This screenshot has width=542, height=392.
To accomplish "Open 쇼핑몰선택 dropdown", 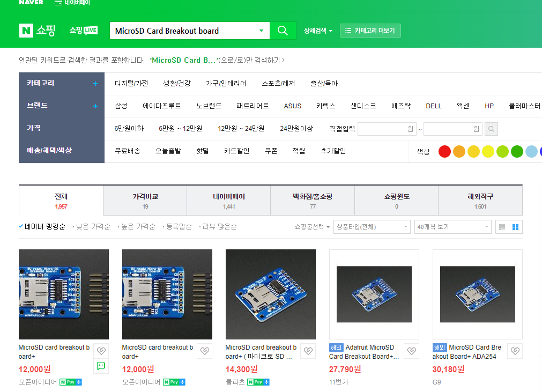I will point(312,227).
